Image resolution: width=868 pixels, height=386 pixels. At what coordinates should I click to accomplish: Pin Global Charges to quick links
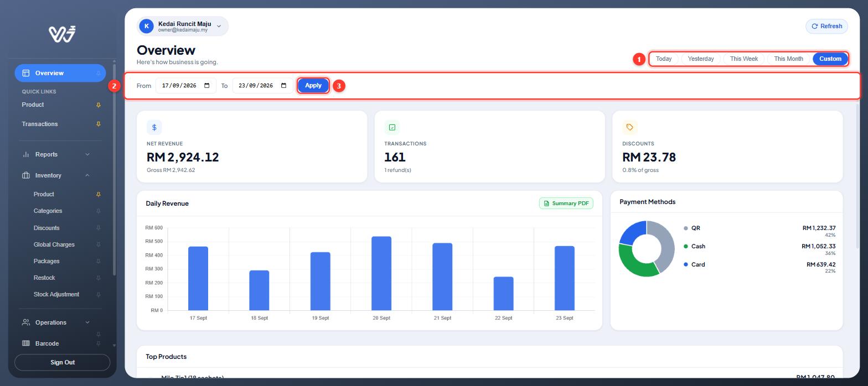tap(99, 244)
